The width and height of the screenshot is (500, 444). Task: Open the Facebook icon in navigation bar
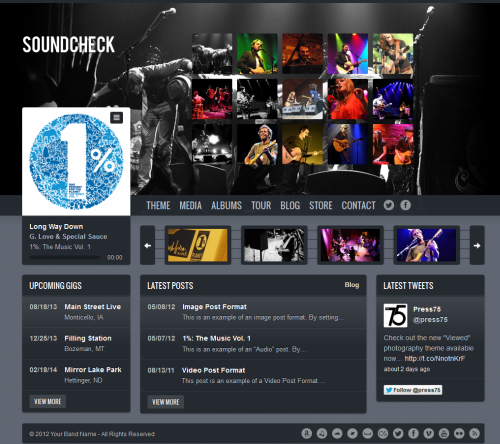point(405,205)
